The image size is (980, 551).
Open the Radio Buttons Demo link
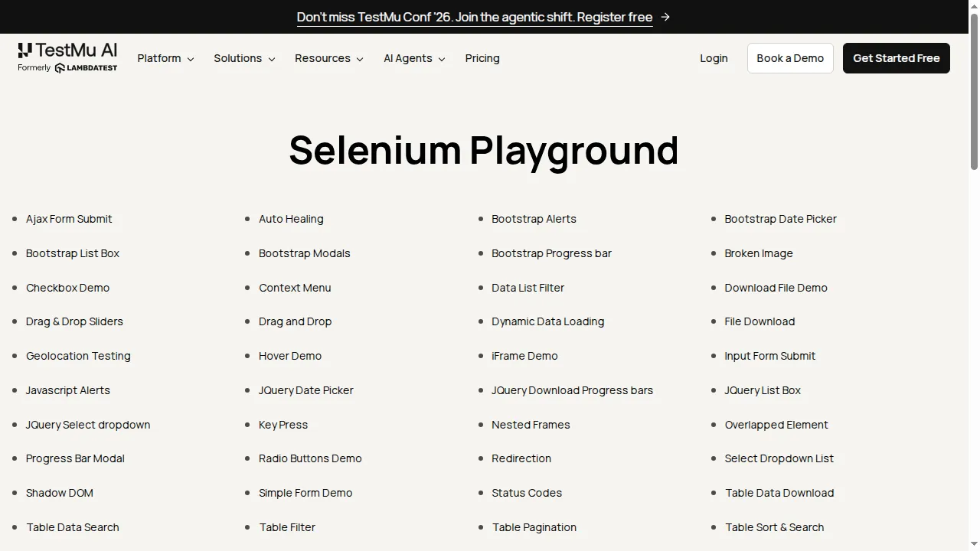(310, 458)
